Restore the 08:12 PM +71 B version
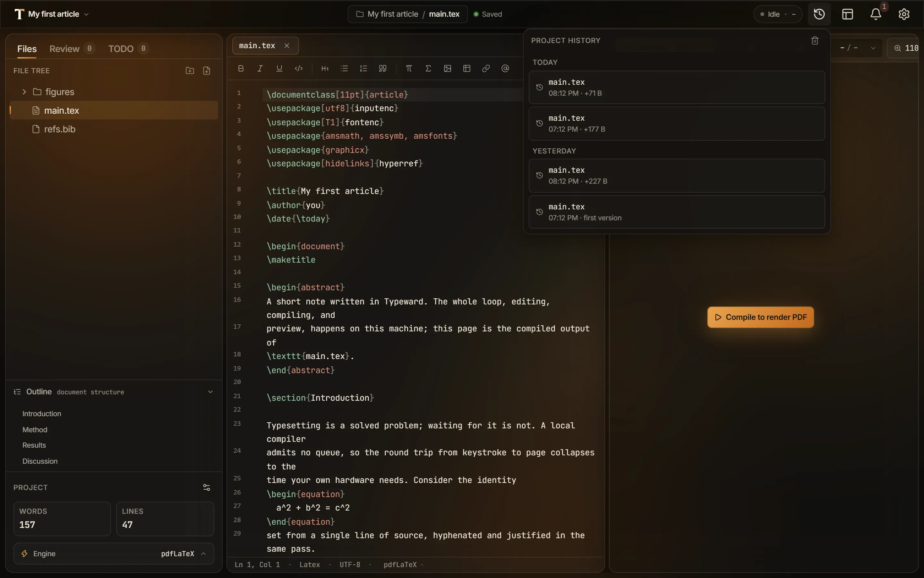 (677, 88)
